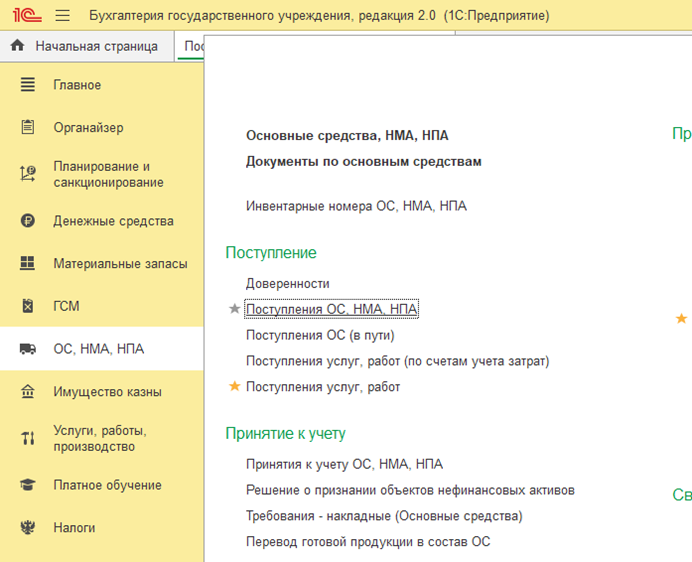Click the Планирование и санкционирование chart icon
The image size is (692, 562).
coord(27,174)
